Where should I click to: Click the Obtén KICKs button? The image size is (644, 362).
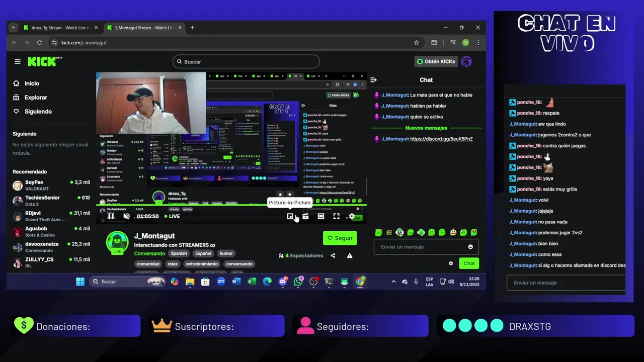[x=436, y=61]
